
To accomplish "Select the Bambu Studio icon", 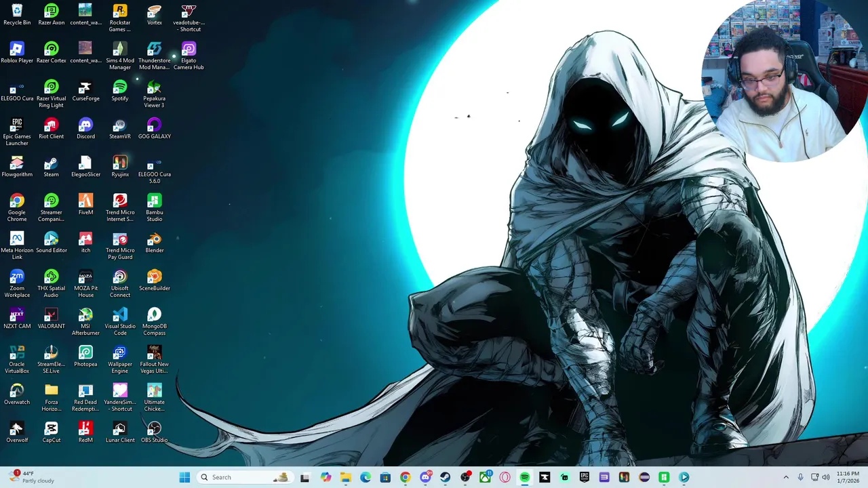I will coord(155,208).
